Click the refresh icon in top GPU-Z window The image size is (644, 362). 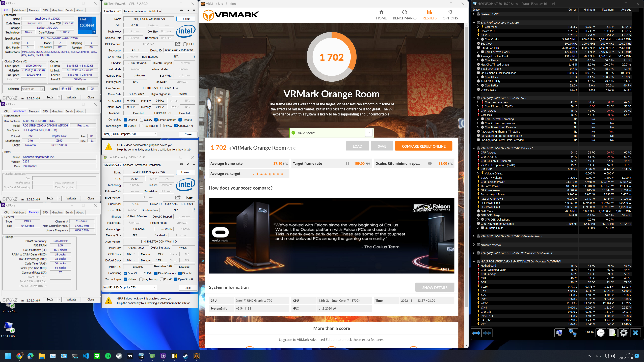click(188, 11)
